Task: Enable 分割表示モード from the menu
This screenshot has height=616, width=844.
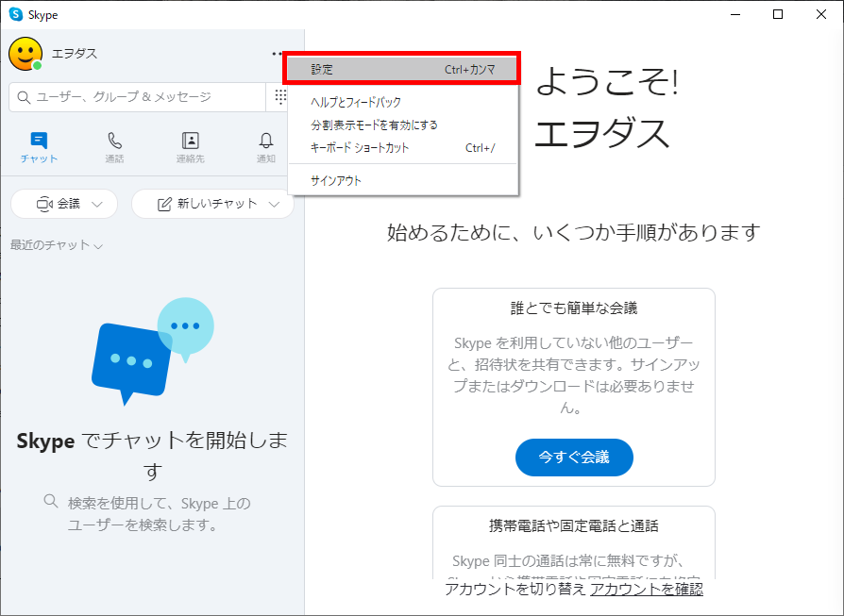Action: click(374, 125)
